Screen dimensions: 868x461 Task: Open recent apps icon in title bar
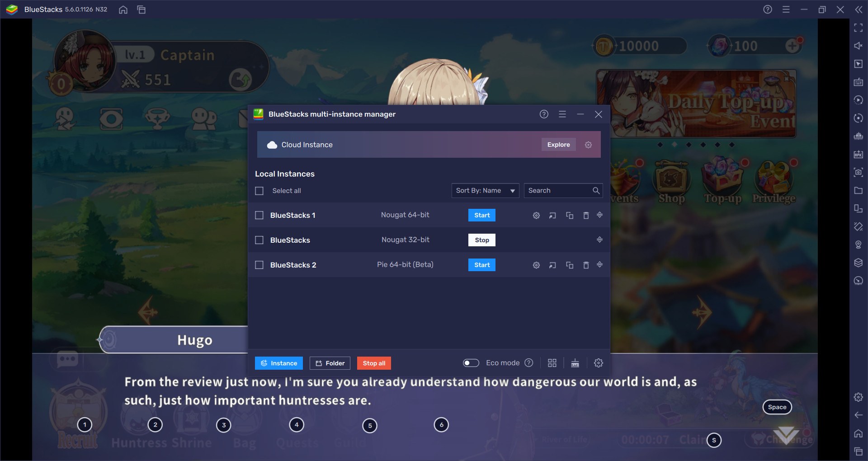click(142, 9)
